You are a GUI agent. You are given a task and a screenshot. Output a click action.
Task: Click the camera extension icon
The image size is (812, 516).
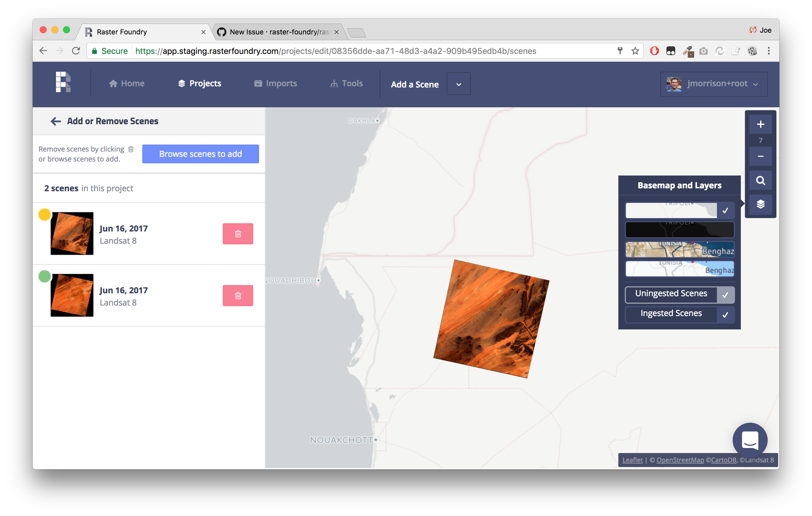click(x=703, y=51)
